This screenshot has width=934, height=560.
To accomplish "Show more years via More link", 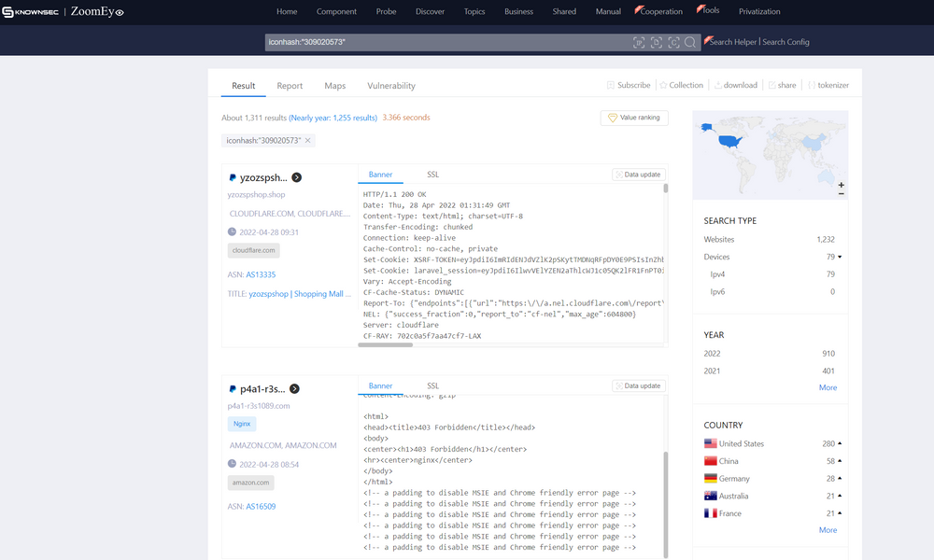I will coord(828,387).
